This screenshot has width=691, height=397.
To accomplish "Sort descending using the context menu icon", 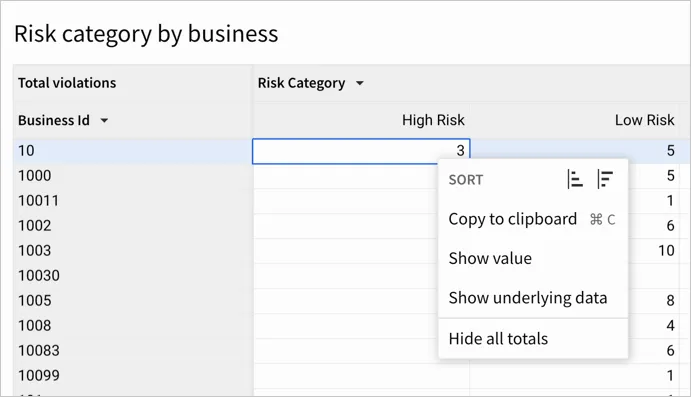I will [x=605, y=179].
